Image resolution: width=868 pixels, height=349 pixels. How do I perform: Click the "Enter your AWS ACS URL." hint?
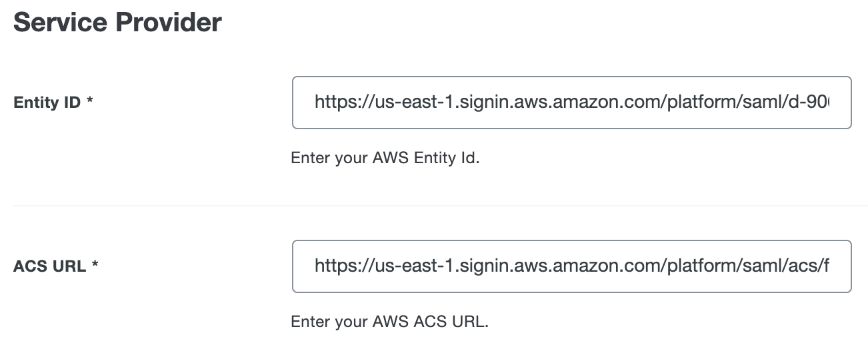coord(390,322)
